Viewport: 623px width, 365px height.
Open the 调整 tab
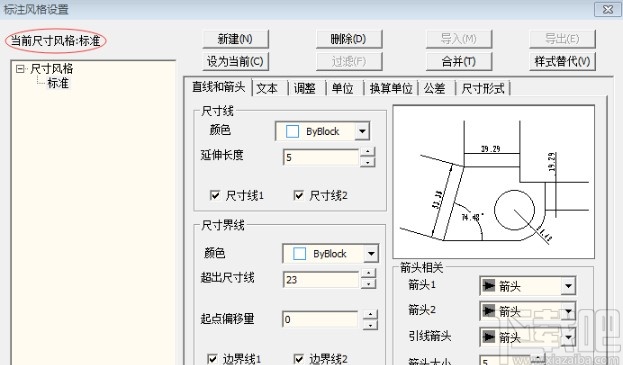[x=305, y=89]
